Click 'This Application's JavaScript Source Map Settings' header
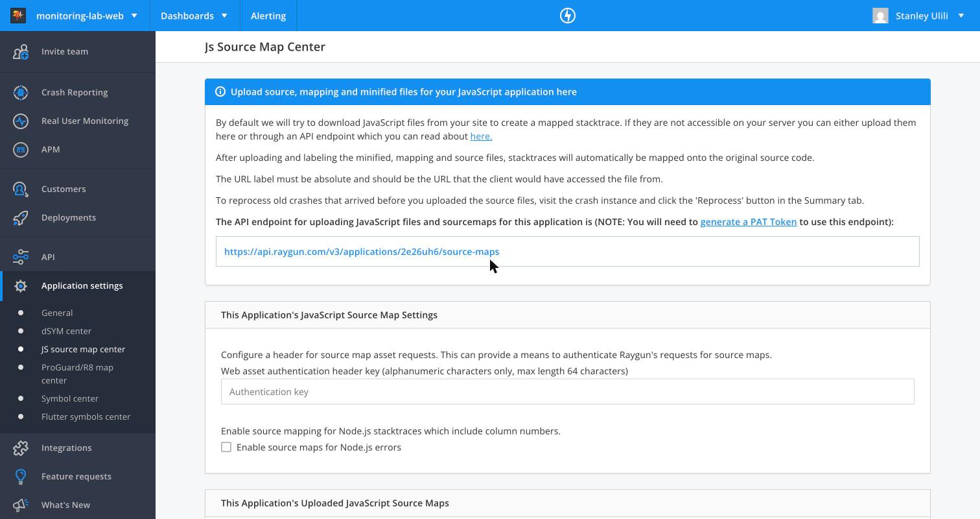This screenshot has width=980, height=519. [x=329, y=315]
